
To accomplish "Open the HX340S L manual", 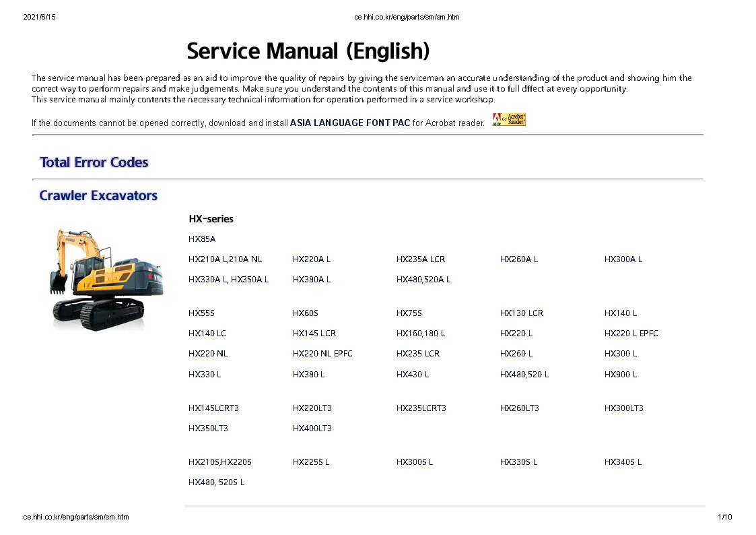I will (x=623, y=462).
